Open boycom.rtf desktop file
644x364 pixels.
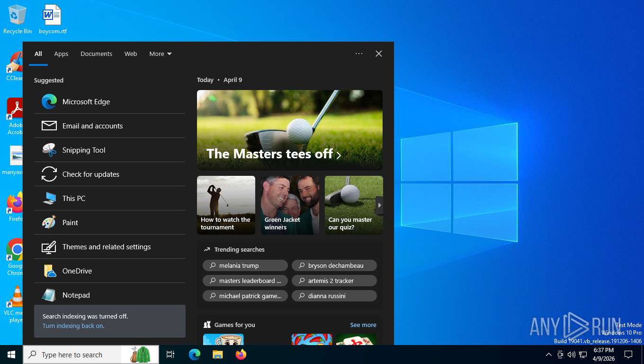(x=53, y=19)
